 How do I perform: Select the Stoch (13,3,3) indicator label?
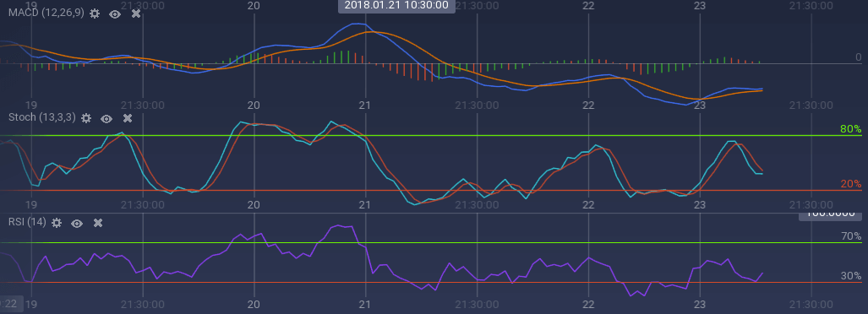pos(41,117)
